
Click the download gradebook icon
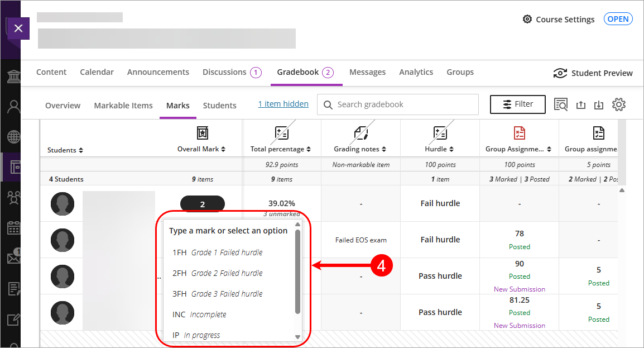(599, 104)
